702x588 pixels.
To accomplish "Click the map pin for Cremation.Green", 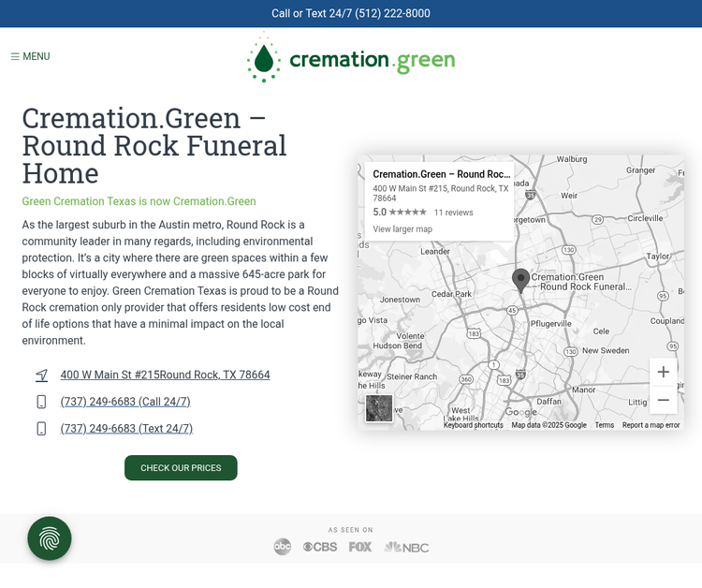I will [x=520, y=280].
